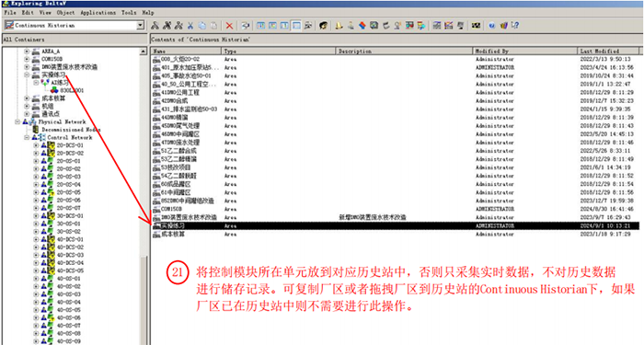
Task: Click the tree pane scroll-up arrow
Action: pyautogui.click(x=144, y=52)
